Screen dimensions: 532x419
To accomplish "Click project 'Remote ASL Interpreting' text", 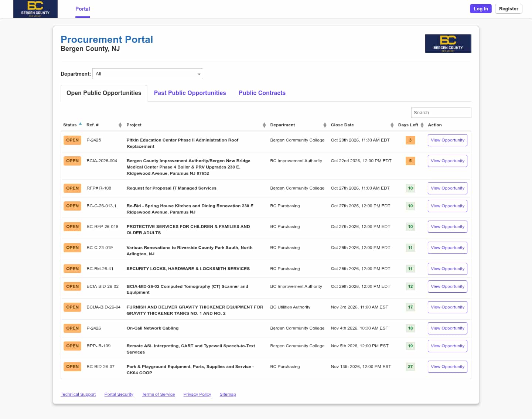I will click(191, 349).
